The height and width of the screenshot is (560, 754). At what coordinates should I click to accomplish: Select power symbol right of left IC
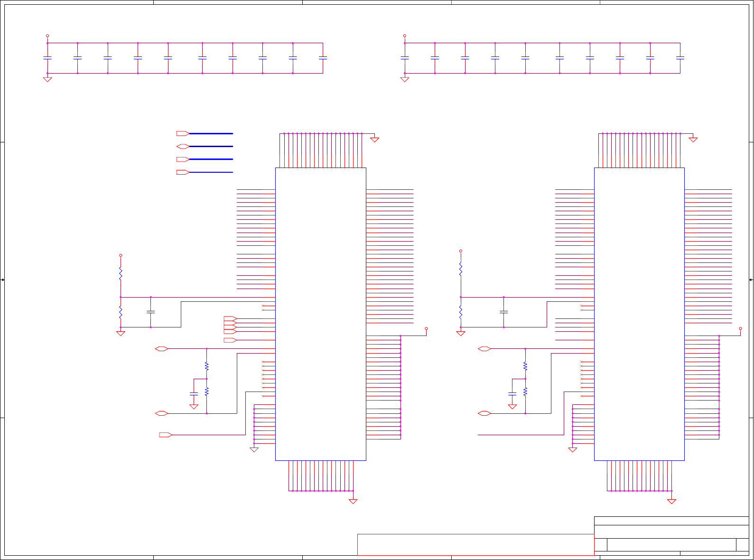tap(426, 328)
